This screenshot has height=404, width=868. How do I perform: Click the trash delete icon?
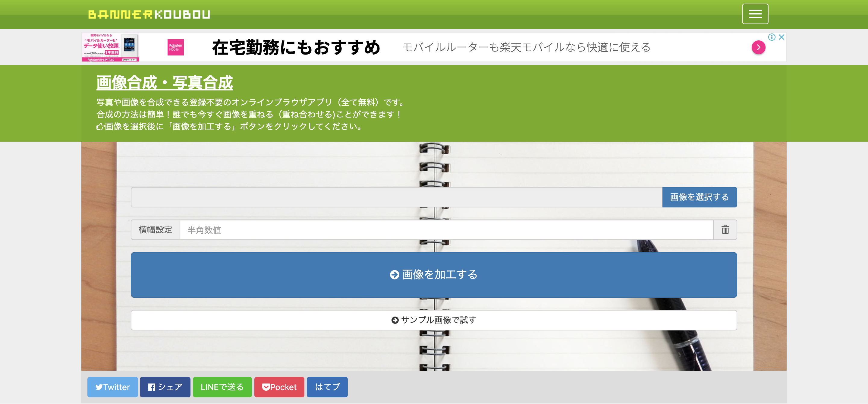[x=725, y=230]
